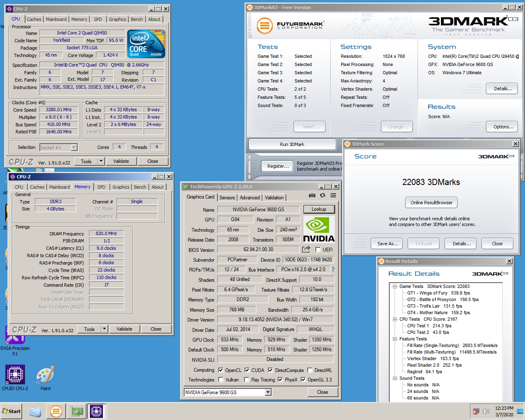Viewport: 525px width, 420px height.
Task: Open the GPU selector dropdown in GPU-Z
Action: click(x=268, y=393)
